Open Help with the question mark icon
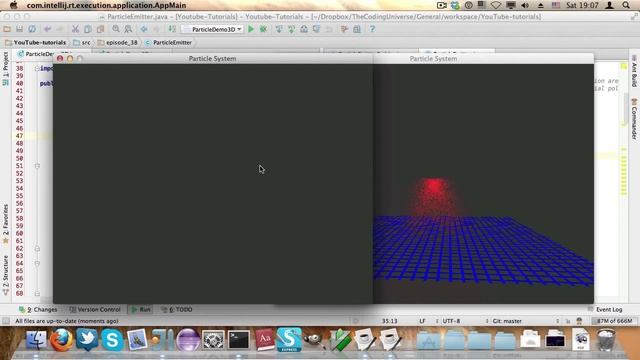Image resolution: width=640 pixels, height=360 pixels. click(372, 29)
